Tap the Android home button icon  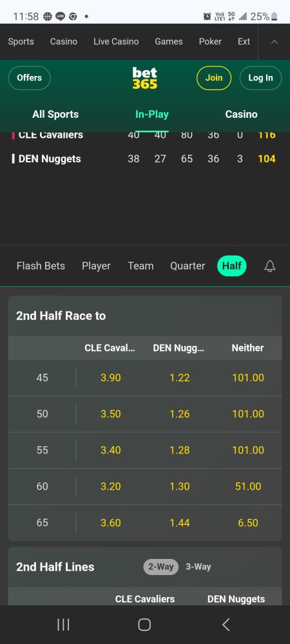144,624
